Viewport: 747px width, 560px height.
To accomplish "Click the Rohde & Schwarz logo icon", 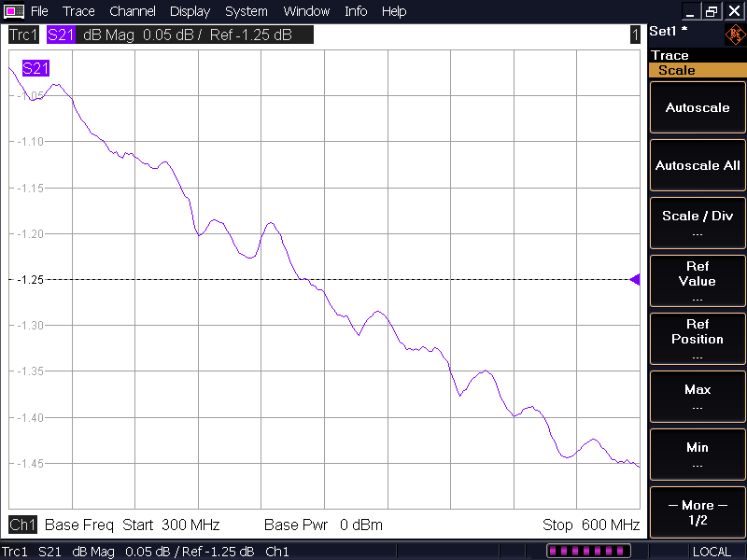I will pos(735,35).
